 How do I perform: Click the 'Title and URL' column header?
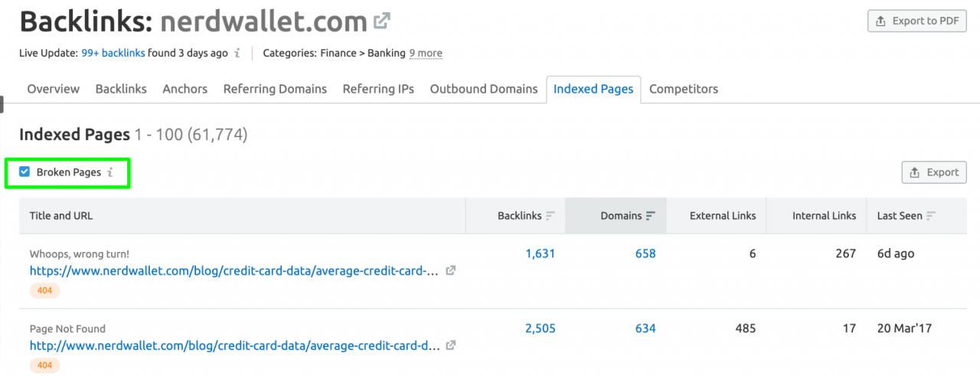point(61,216)
